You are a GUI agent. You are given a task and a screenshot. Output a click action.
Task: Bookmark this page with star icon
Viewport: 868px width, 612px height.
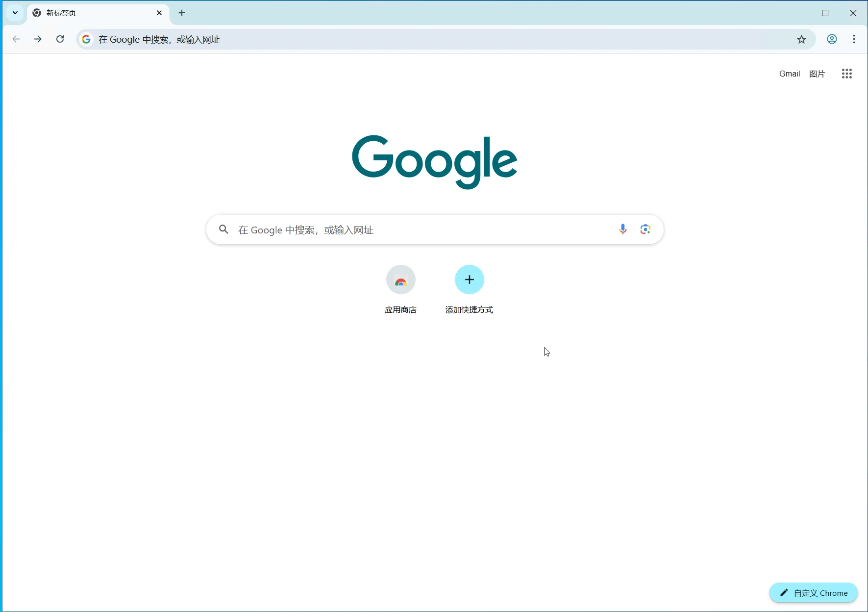pyautogui.click(x=801, y=39)
